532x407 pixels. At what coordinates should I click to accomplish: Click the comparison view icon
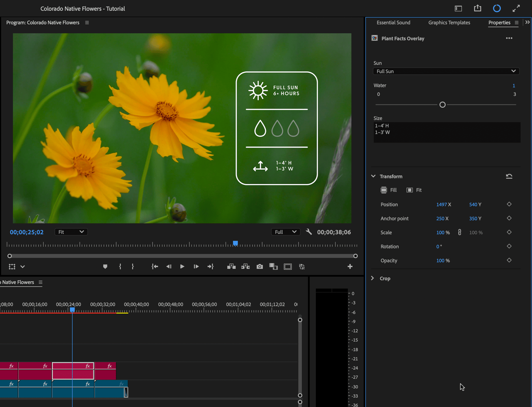274,267
